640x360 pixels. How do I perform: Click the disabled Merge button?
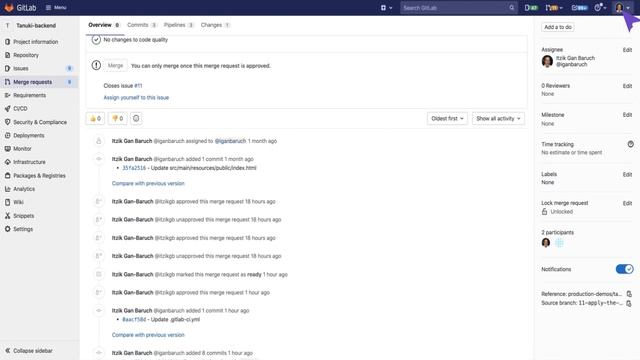[x=116, y=65]
